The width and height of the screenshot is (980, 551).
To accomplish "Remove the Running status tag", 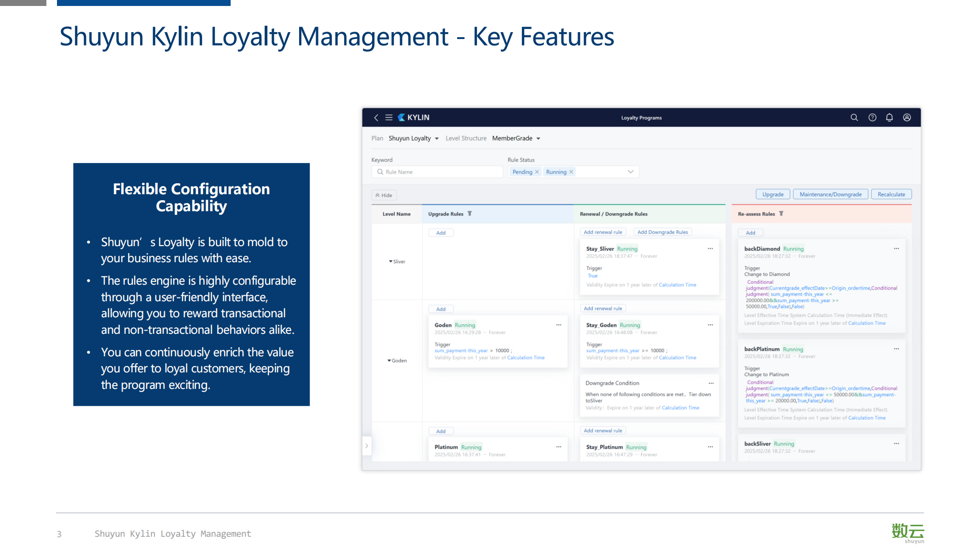I will [571, 172].
